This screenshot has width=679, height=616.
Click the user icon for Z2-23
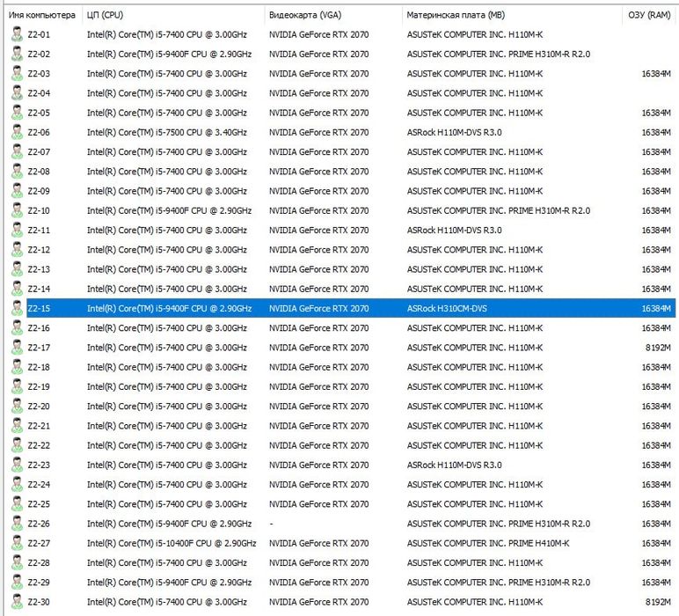[x=17, y=465]
